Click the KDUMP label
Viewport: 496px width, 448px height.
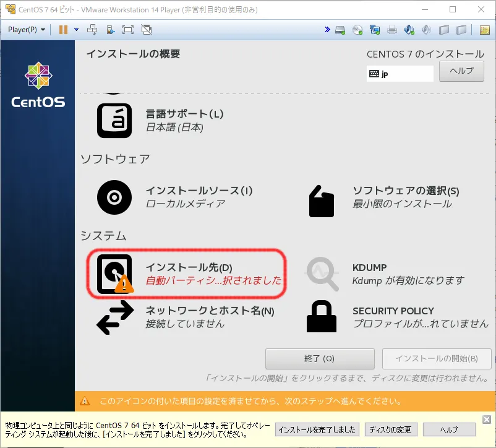pyautogui.click(x=369, y=268)
